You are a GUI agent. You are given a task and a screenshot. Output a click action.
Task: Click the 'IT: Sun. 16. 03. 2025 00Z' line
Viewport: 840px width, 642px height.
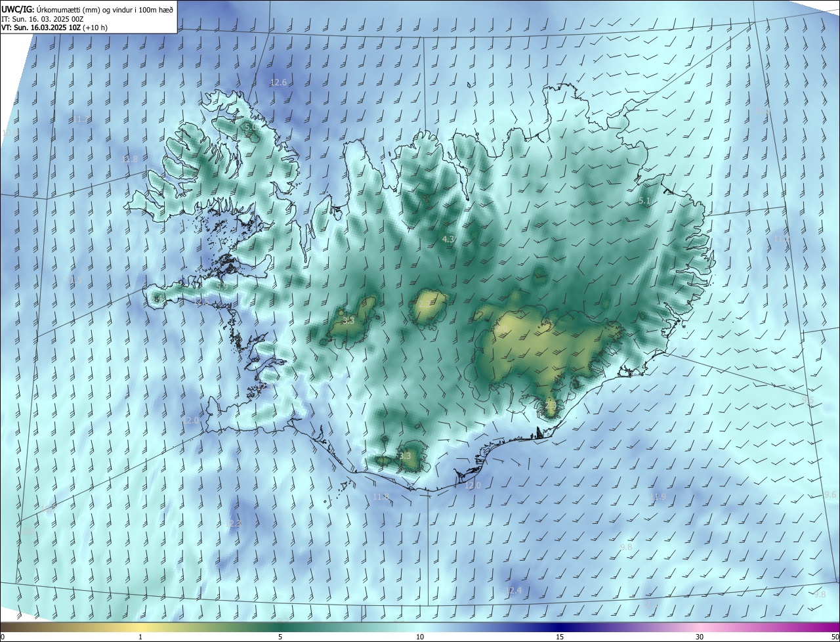click(43, 19)
